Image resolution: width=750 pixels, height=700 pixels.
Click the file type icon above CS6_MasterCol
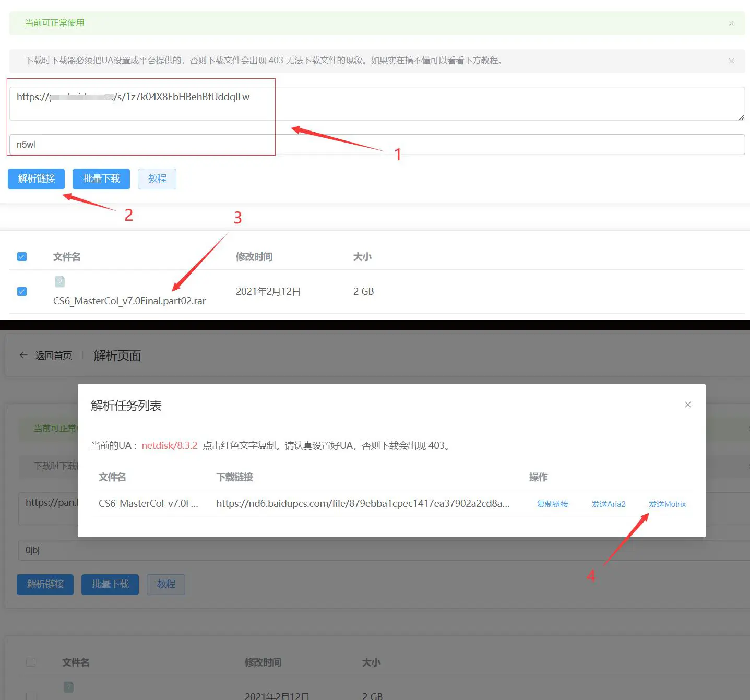59,281
